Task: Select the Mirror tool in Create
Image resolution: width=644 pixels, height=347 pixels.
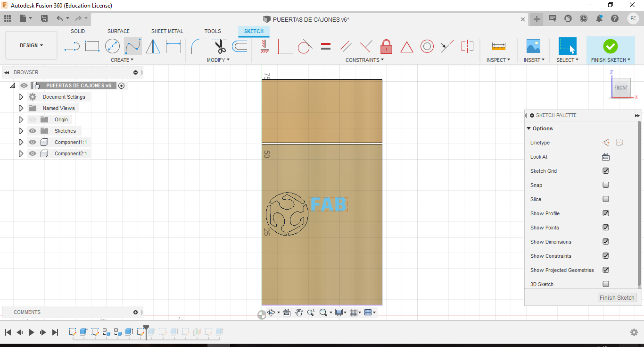Action: pos(153,46)
